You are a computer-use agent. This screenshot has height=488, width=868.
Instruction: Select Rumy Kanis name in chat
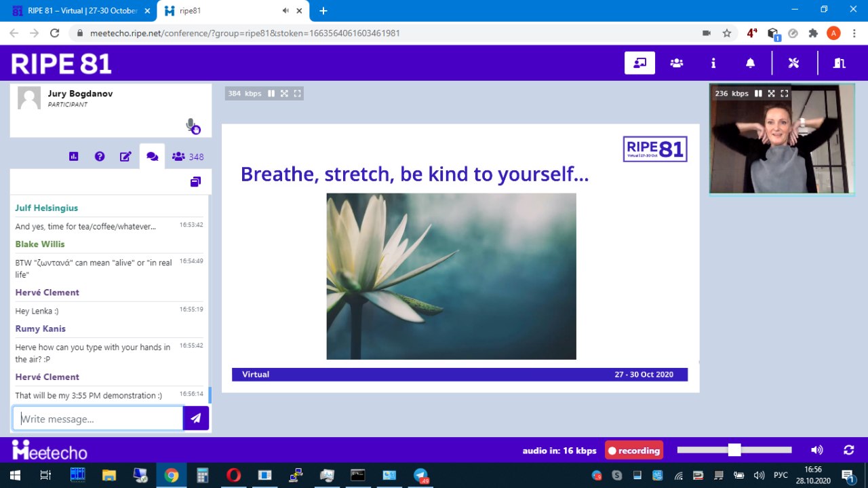41,329
